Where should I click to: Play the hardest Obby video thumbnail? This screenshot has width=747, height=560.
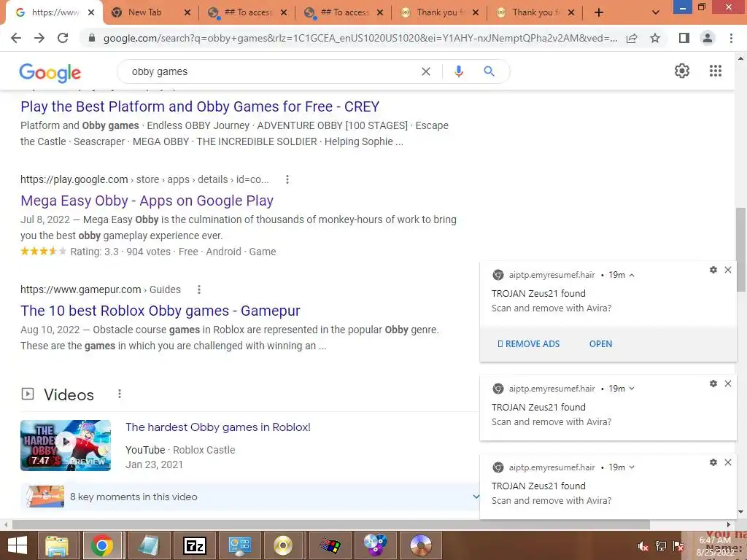tap(66, 446)
